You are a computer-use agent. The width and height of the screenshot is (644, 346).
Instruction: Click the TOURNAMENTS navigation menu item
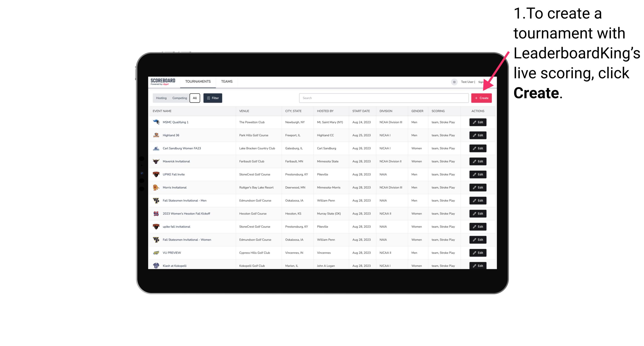pyautogui.click(x=198, y=81)
